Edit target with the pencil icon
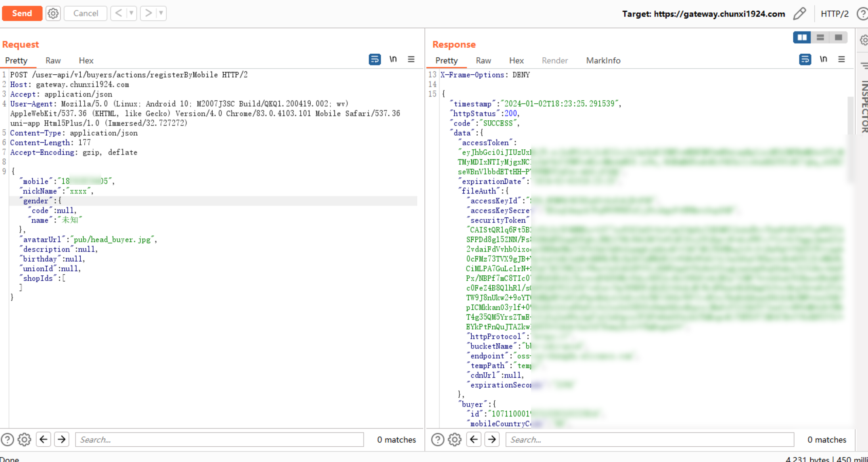868x462 pixels. [799, 14]
